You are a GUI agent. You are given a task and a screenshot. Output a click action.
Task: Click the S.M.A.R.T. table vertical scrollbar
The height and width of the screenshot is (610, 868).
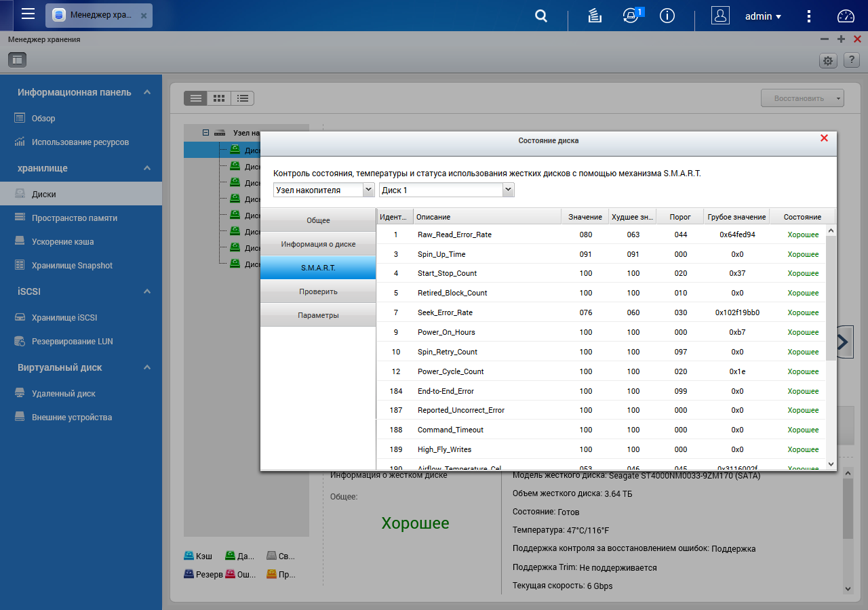click(831, 347)
